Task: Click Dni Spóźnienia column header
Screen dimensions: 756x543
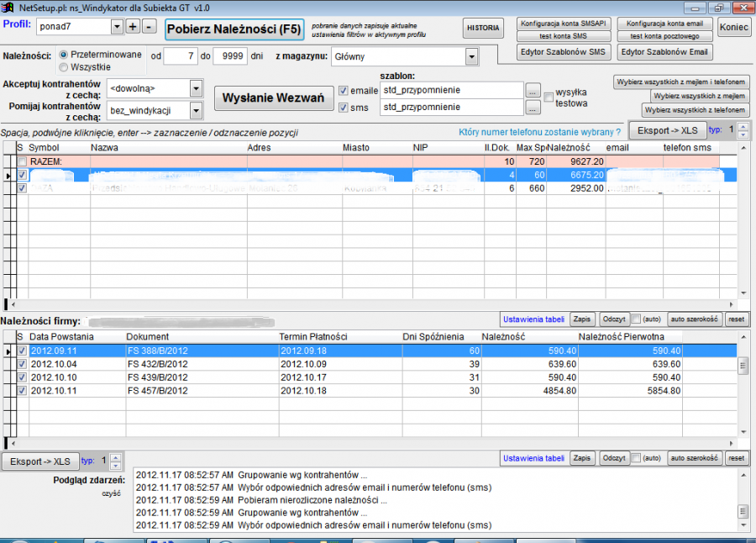Action: pyautogui.click(x=442, y=336)
